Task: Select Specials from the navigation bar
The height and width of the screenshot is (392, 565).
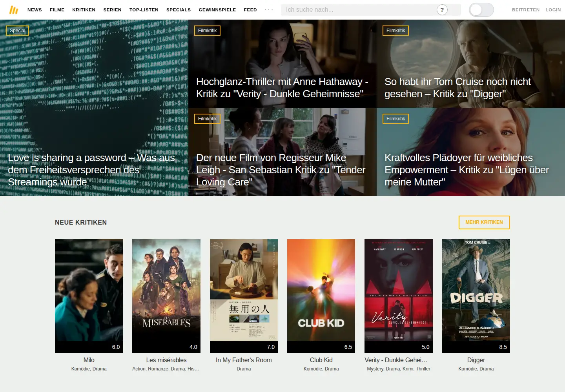Action: coord(179,10)
